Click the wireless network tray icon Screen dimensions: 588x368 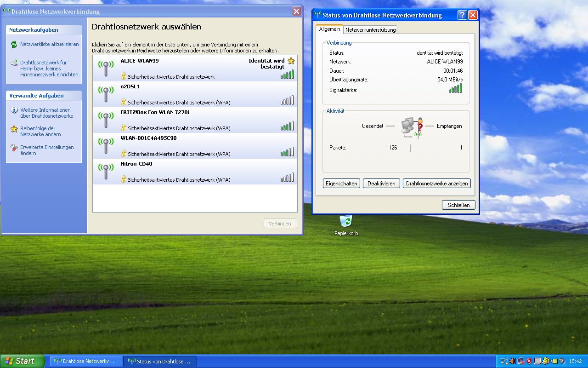click(503, 361)
